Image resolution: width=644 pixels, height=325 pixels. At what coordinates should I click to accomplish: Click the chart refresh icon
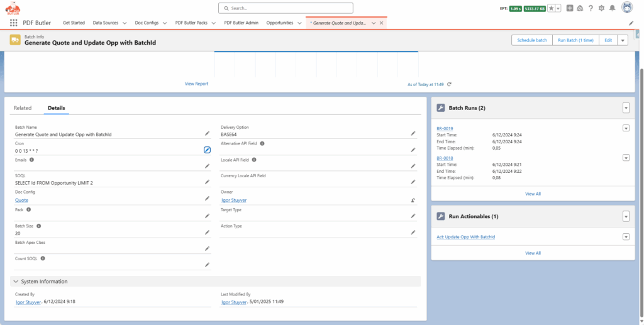[449, 84]
